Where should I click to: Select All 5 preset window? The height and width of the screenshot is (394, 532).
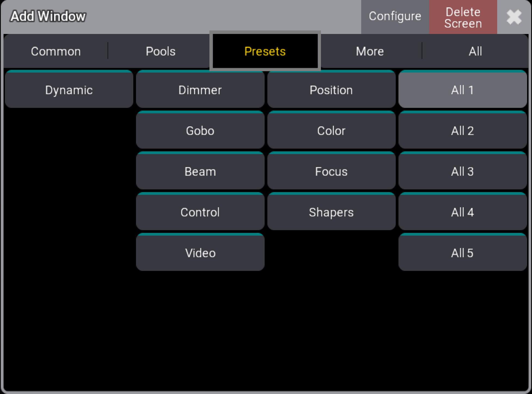coord(462,253)
